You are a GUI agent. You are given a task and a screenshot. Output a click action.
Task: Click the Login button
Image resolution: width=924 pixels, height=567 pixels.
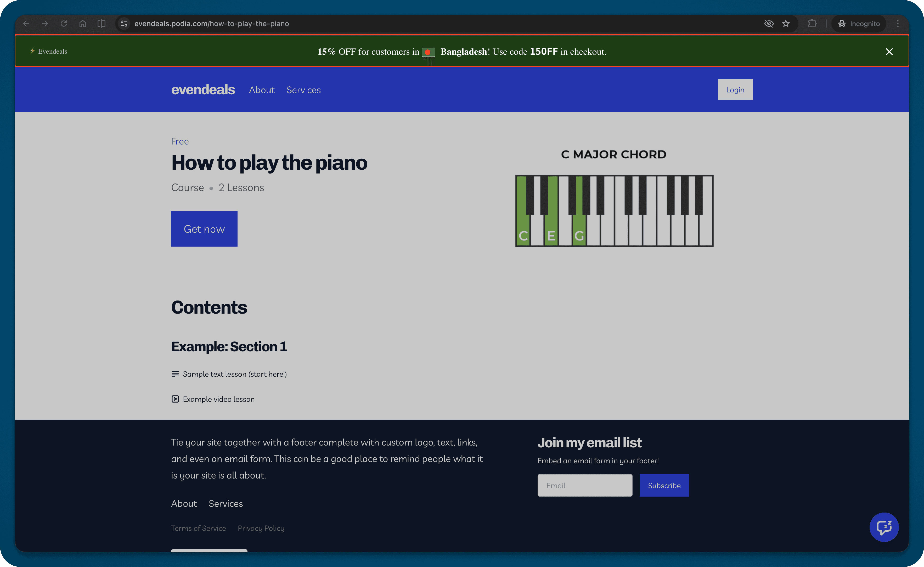point(735,89)
